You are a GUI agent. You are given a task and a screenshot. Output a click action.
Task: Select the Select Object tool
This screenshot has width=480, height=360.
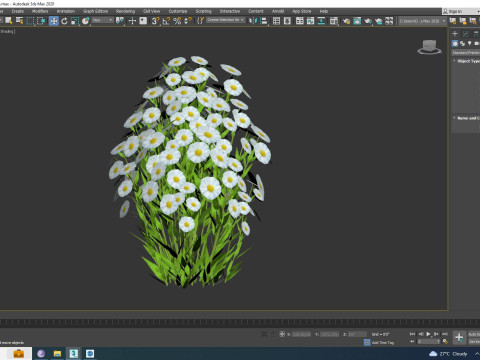[x=9, y=21]
